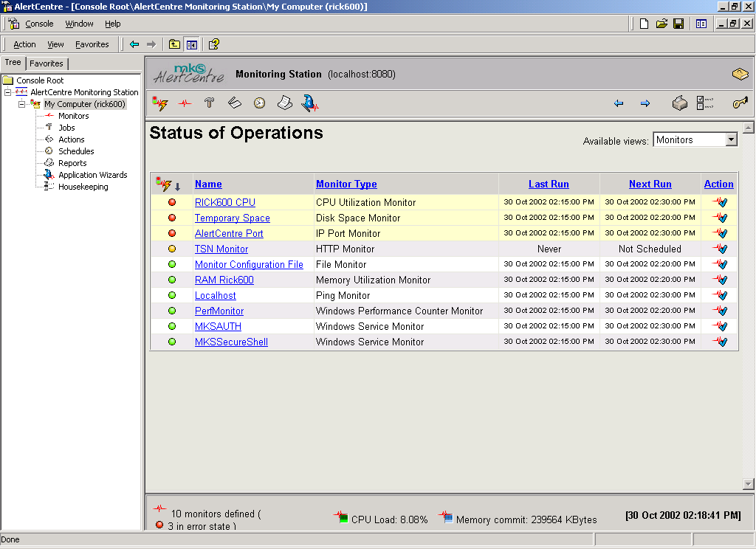
Task: Open the Console menu
Action: [39, 24]
